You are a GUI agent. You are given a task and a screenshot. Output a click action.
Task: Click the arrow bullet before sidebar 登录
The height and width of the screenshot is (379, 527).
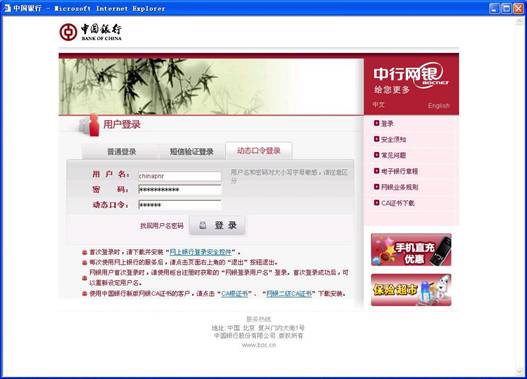pos(376,123)
